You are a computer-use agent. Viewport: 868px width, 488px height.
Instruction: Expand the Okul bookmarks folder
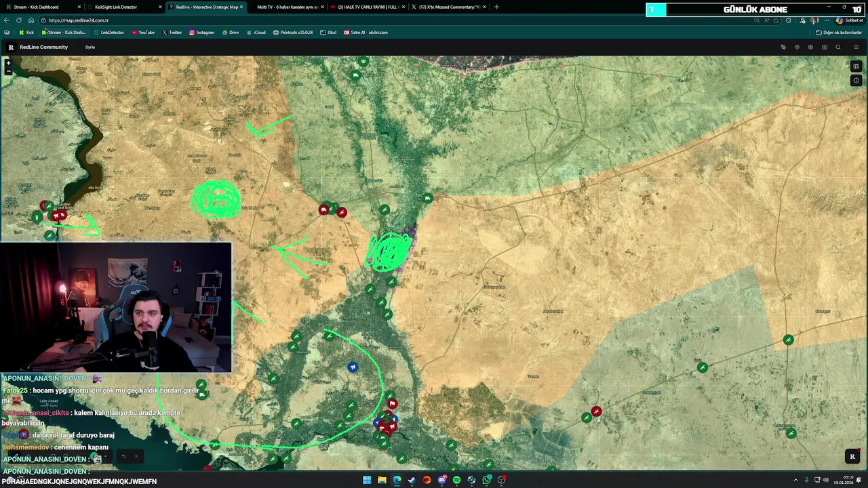click(328, 33)
